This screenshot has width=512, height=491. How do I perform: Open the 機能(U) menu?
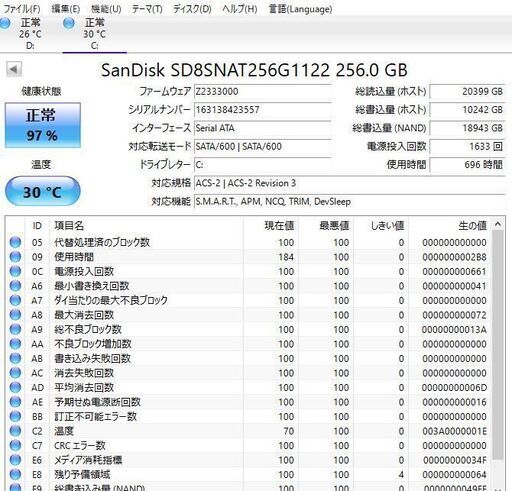[x=106, y=9]
